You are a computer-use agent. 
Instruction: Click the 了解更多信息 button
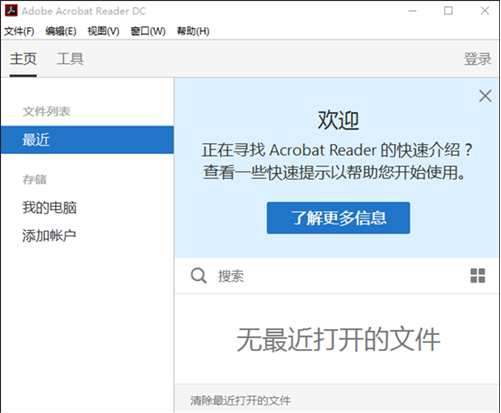pos(338,218)
